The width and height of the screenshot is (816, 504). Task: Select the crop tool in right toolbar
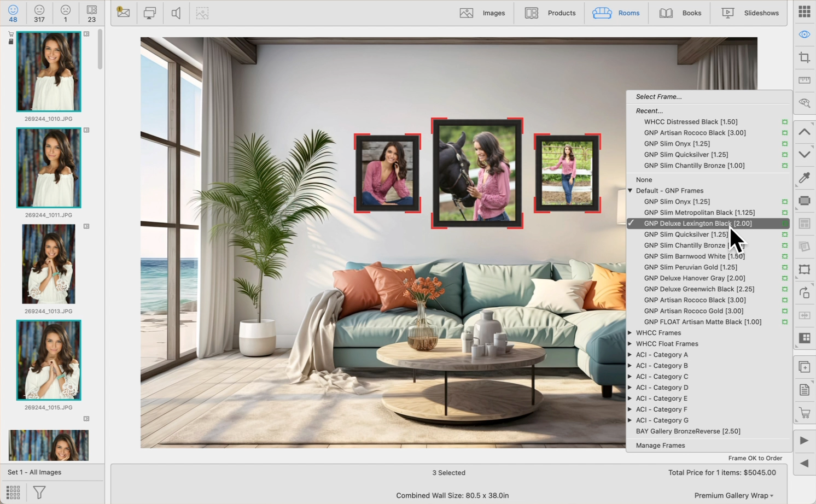pyautogui.click(x=804, y=57)
